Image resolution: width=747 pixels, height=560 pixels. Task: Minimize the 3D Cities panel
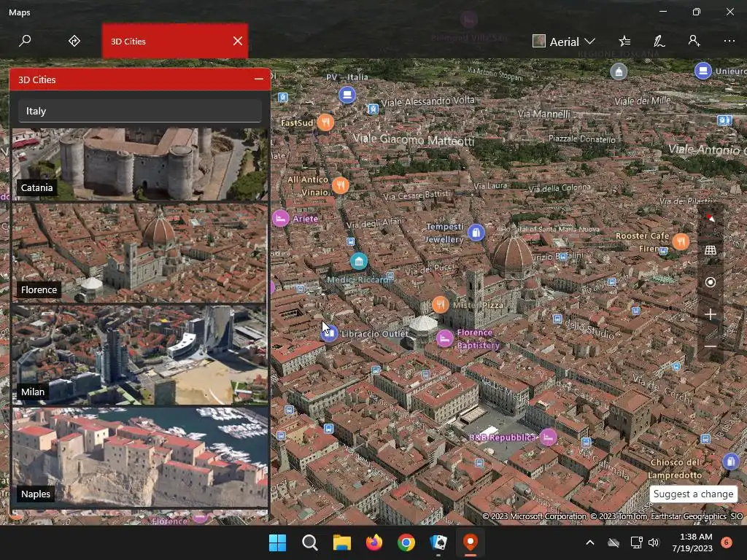(259, 79)
